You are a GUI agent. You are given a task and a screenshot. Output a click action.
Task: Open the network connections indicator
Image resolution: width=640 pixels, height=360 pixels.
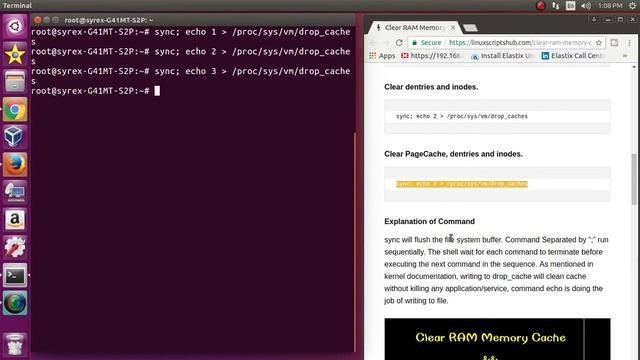556,6
